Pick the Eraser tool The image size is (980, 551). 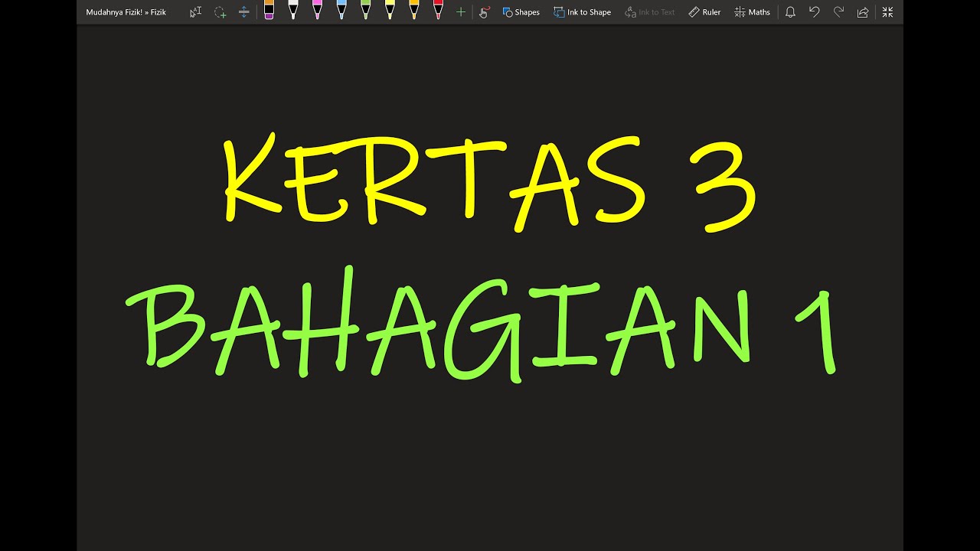(x=269, y=11)
